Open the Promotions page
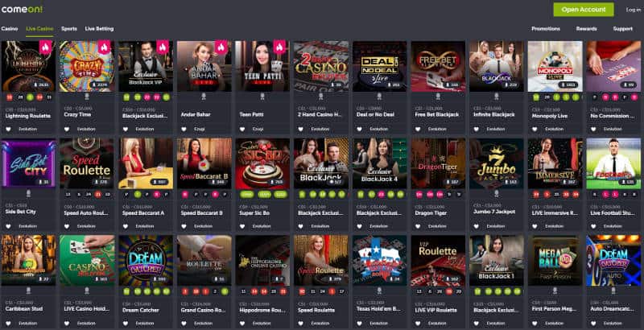 pos(546,29)
